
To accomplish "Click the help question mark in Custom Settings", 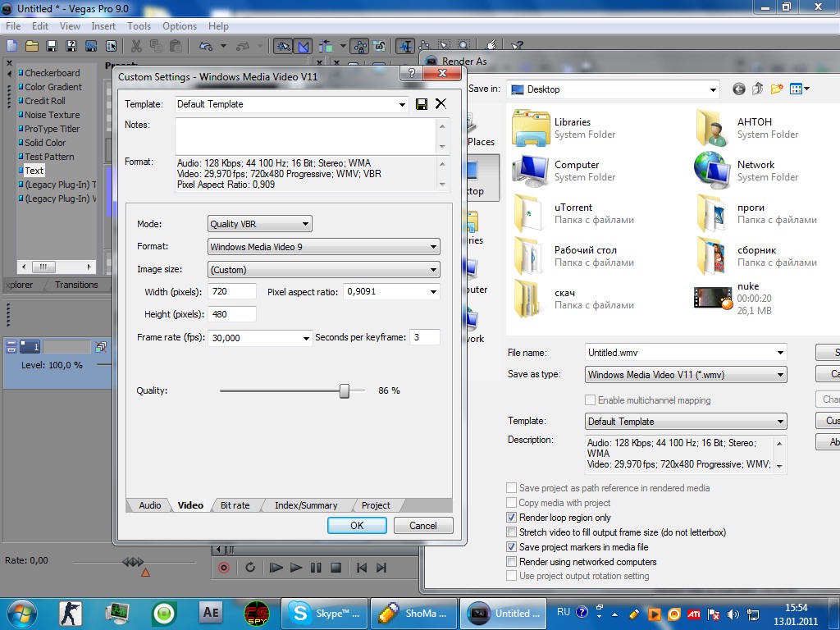I will 412,73.
